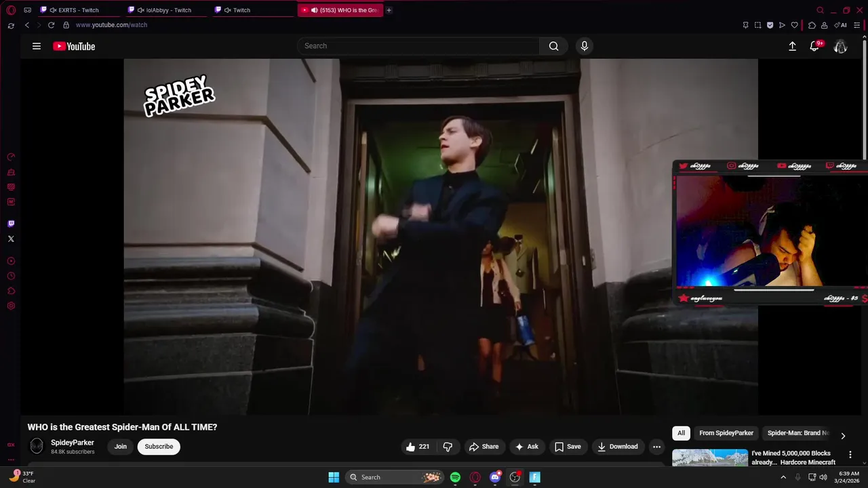
Task: Open Discord from the taskbar
Action: [x=495, y=477]
